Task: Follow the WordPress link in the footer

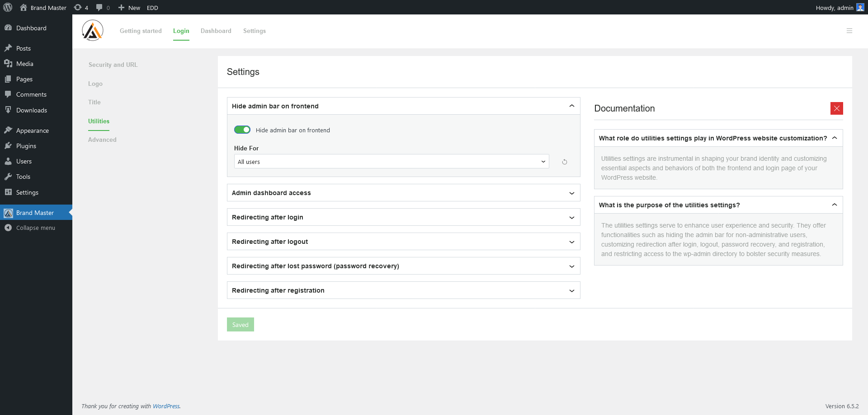Action: click(166, 406)
